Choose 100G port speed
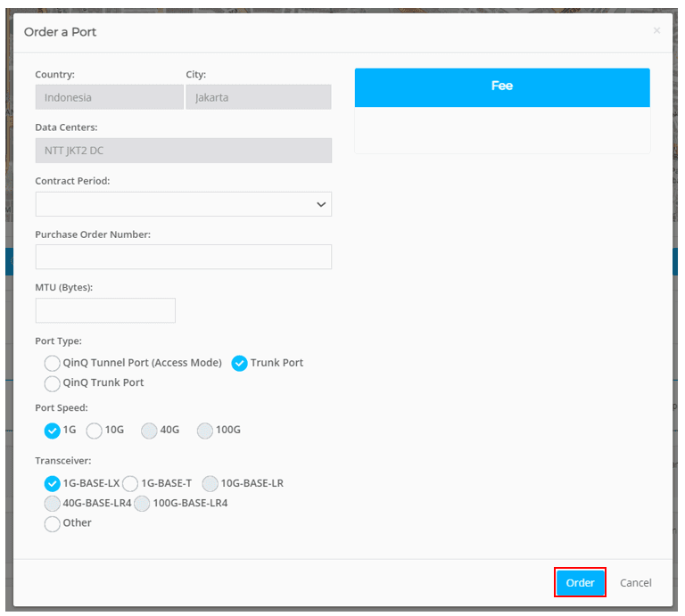This screenshot has width=685, height=616. coord(205,430)
